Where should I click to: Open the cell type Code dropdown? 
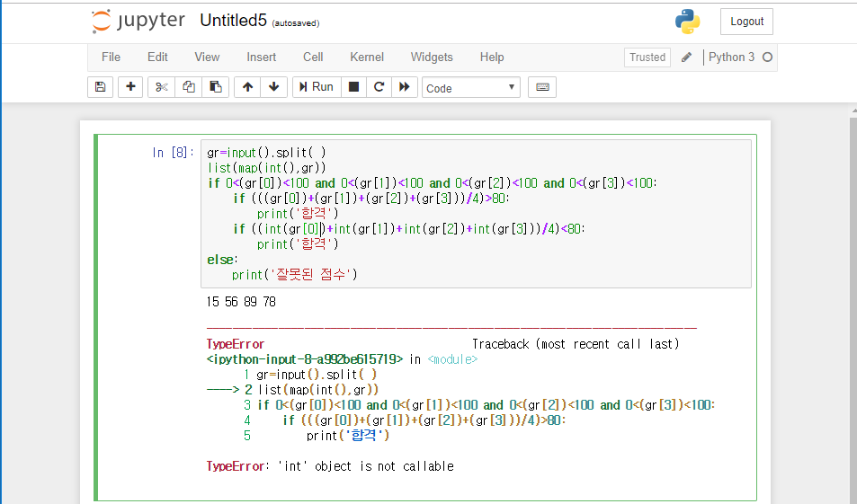pos(470,87)
